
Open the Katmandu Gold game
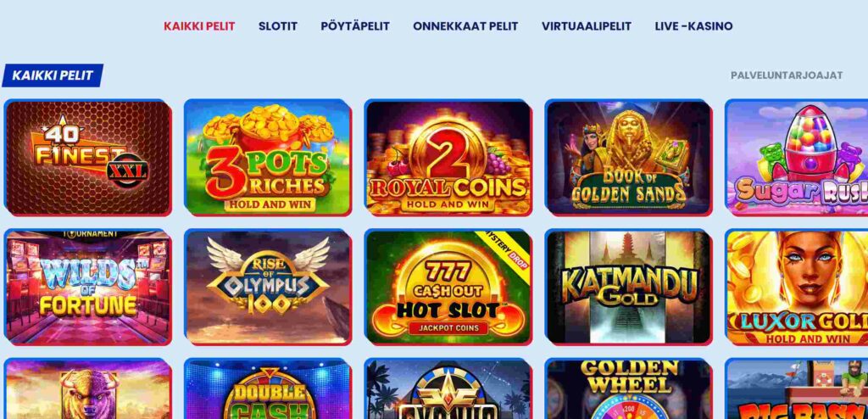[629, 287]
